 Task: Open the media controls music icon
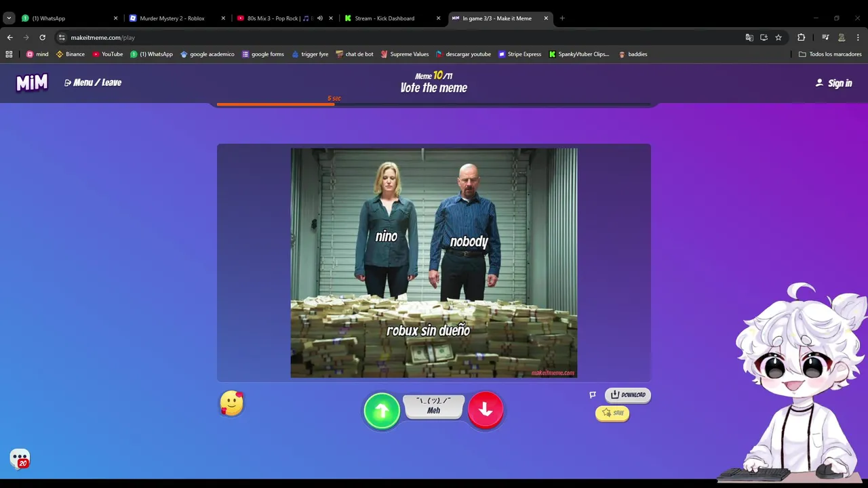pos(825,37)
